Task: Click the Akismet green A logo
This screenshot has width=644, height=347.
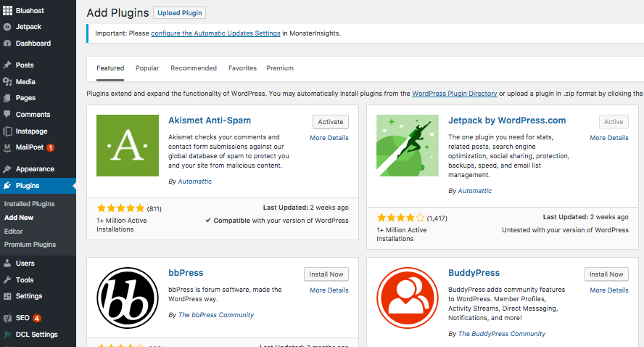Action: point(128,145)
